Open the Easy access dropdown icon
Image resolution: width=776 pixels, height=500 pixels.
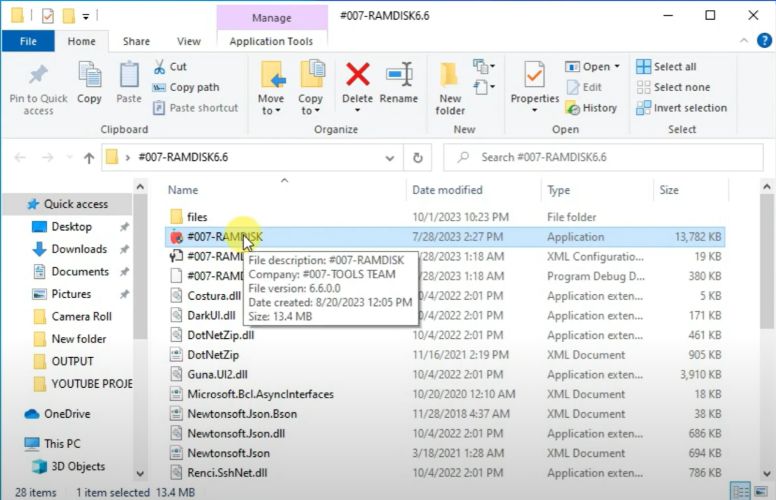point(484,88)
